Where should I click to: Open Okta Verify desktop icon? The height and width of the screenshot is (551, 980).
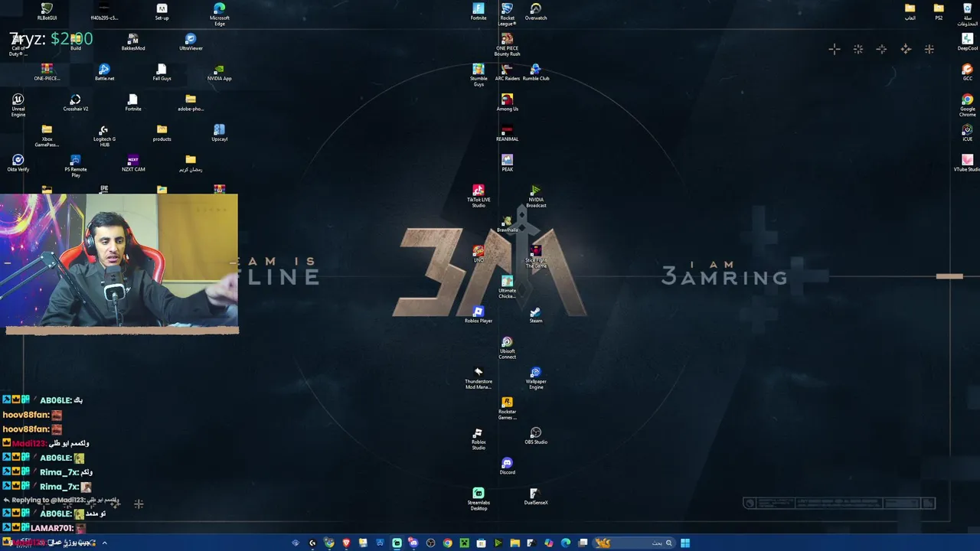(18, 163)
